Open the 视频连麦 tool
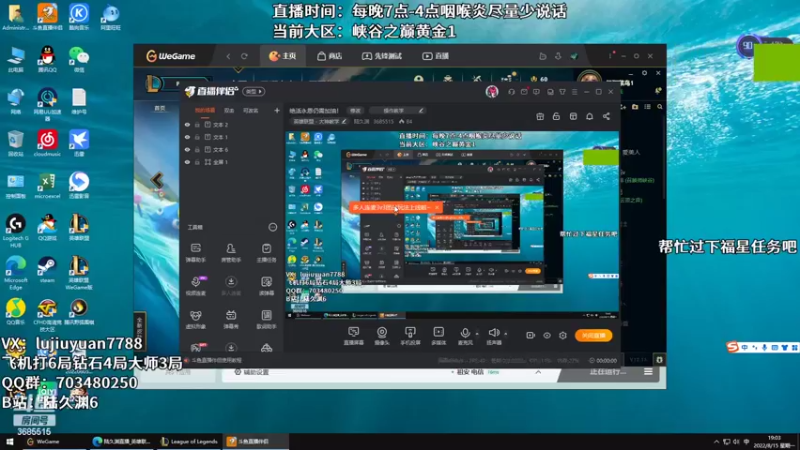Screen dimensions: 800x450 tap(195, 286)
